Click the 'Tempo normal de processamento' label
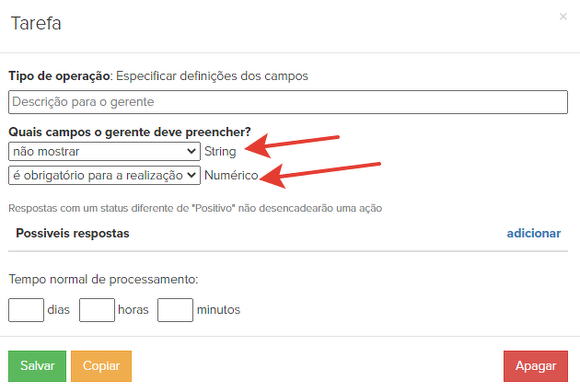The image size is (580, 392). click(103, 278)
